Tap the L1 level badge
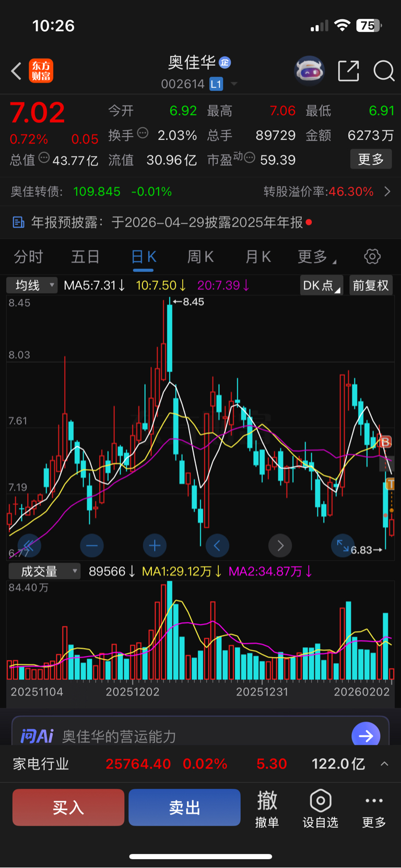This screenshot has width=401, height=868. (216, 84)
